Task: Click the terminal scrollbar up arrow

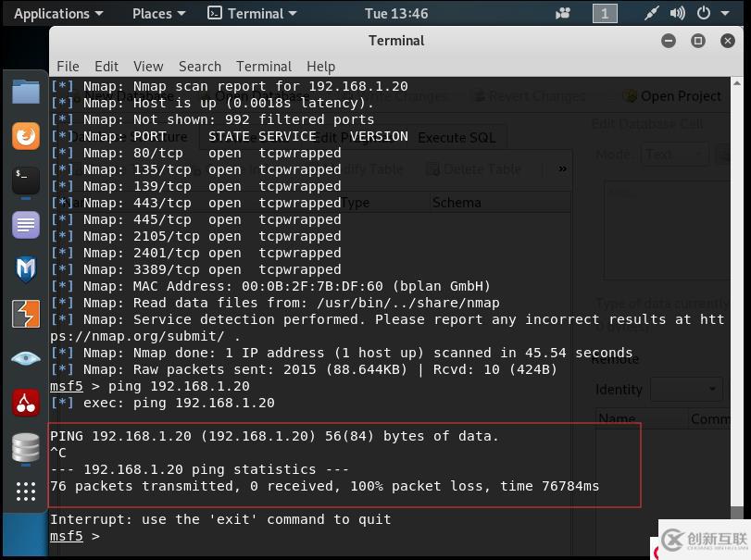Action: 736,83
